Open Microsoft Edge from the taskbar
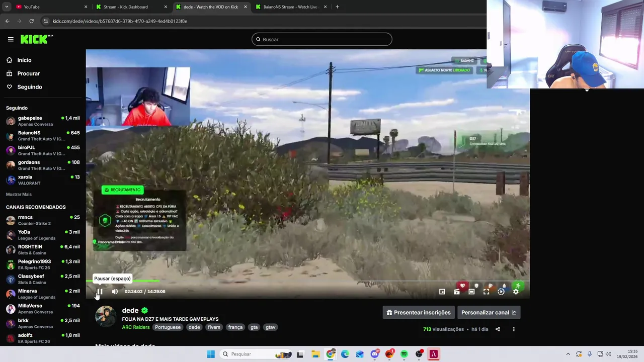Image resolution: width=644 pixels, height=362 pixels. (x=345, y=354)
